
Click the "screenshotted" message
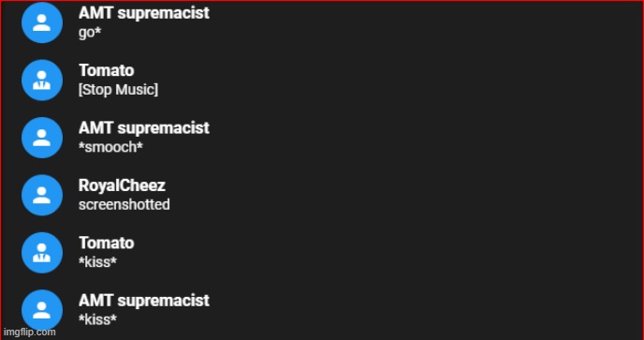point(124,204)
